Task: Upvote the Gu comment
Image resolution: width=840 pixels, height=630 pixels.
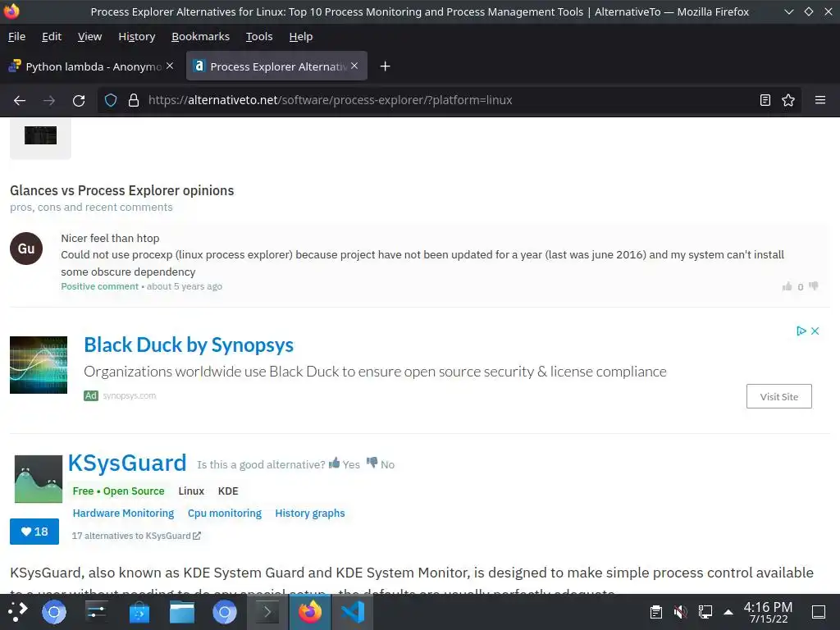Action: point(787,286)
